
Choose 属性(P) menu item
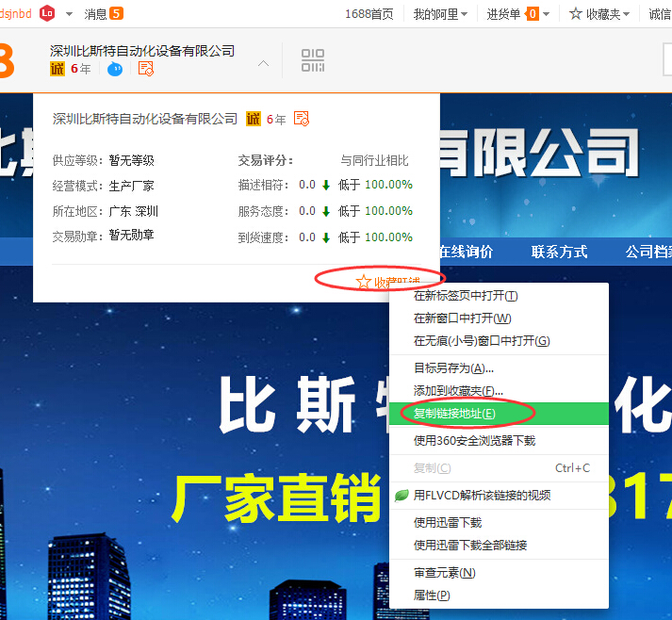coord(499,596)
